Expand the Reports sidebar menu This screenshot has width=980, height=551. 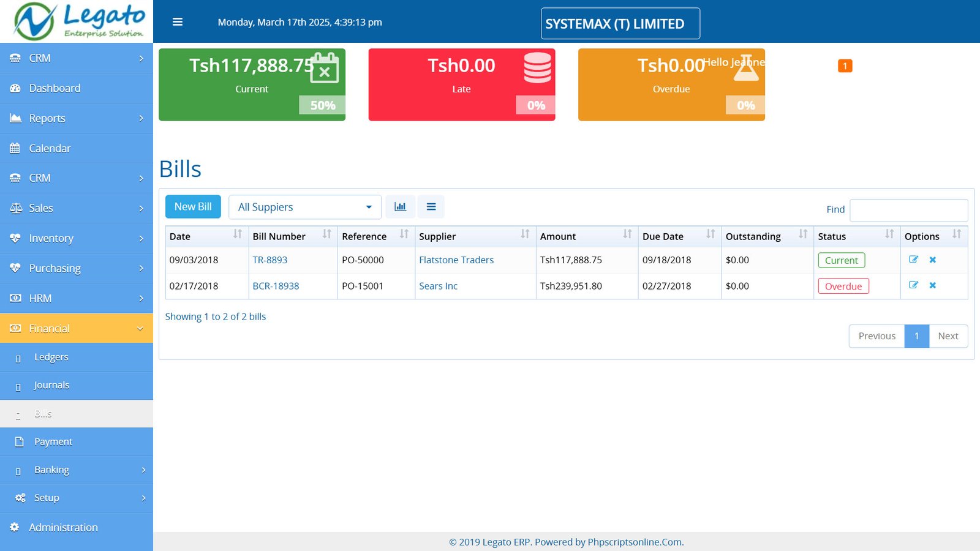pos(77,118)
